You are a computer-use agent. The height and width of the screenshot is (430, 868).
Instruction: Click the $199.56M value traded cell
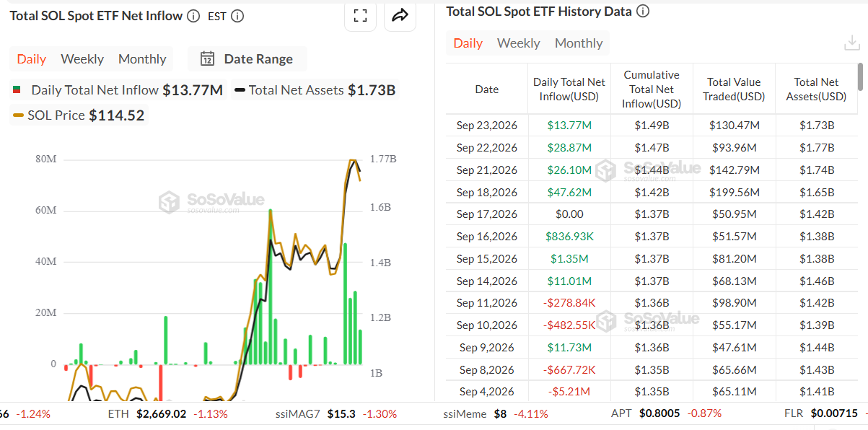click(x=734, y=193)
